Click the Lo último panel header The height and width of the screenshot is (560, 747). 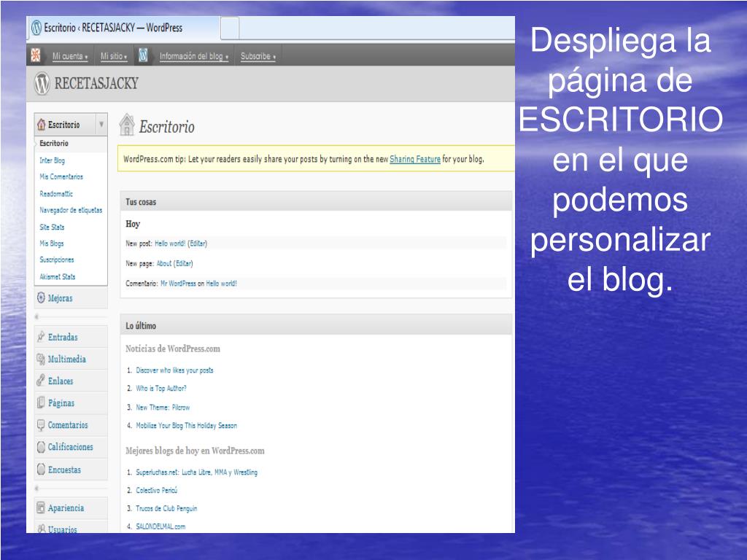[x=317, y=325]
